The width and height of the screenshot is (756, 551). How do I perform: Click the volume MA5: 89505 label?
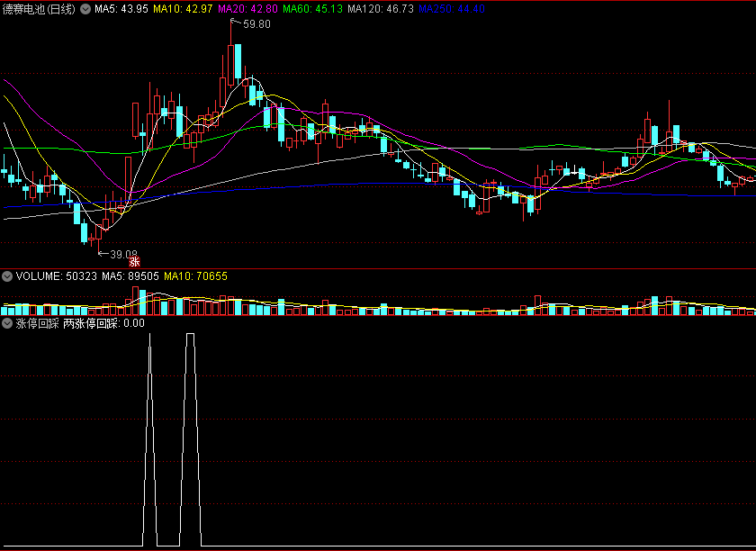click(130, 276)
